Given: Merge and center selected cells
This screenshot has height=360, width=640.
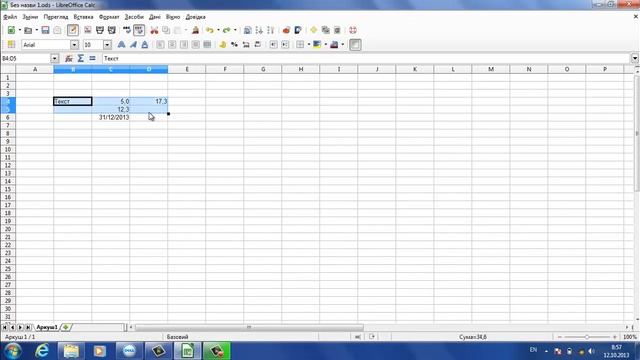Looking at the screenshot, I should click(207, 44).
